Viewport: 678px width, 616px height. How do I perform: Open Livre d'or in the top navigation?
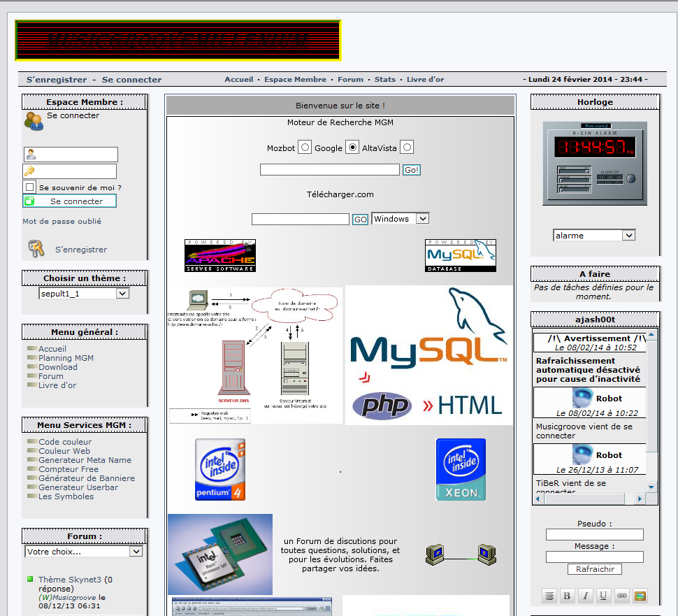(x=425, y=79)
